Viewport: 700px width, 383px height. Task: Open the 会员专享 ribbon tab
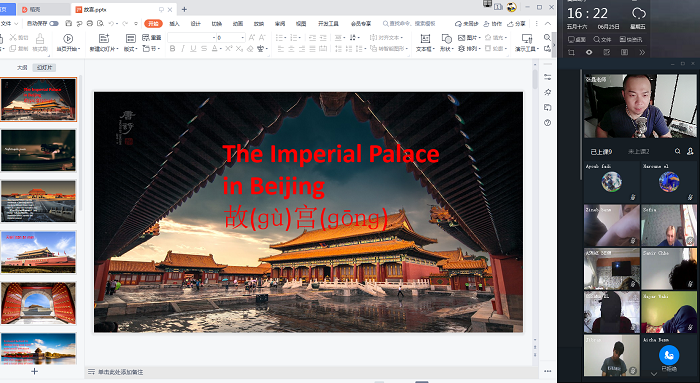click(x=361, y=23)
